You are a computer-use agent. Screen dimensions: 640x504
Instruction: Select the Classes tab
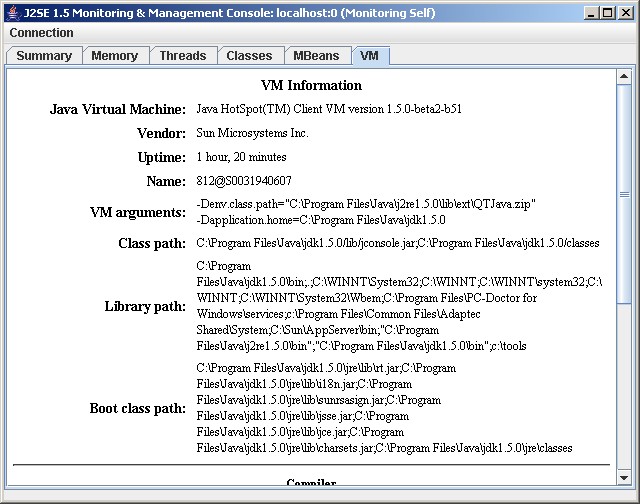point(249,56)
